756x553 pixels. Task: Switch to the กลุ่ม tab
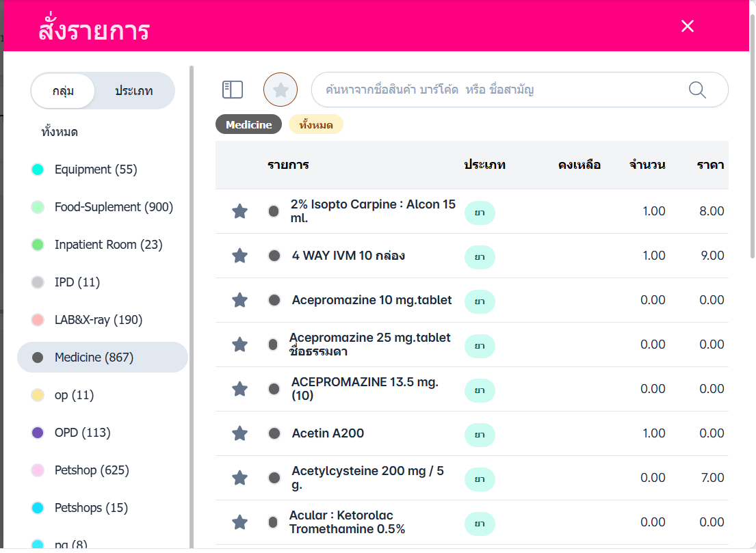tap(63, 90)
